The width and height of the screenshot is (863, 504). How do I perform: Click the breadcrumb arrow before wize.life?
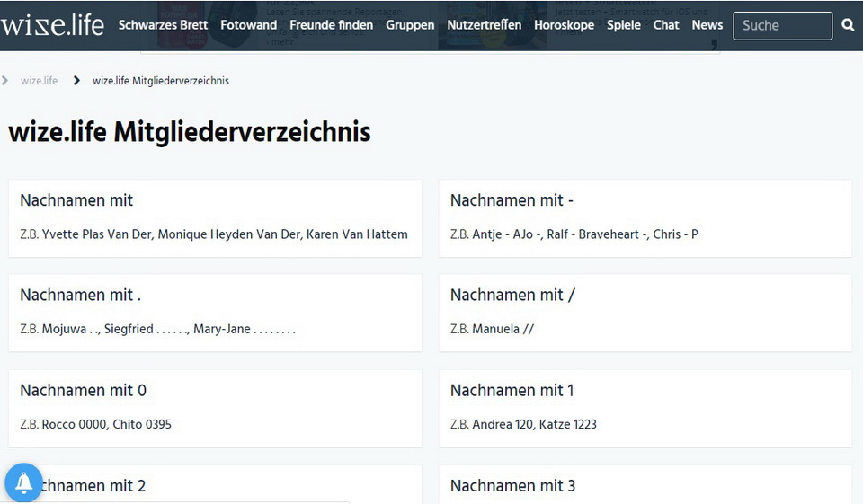click(5, 81)
